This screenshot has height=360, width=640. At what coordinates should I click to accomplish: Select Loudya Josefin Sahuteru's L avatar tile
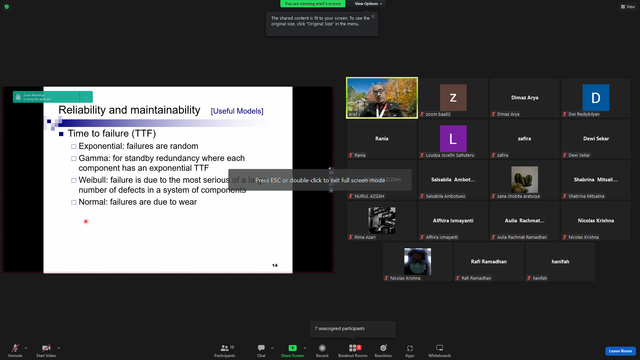(x=453, y=139)
